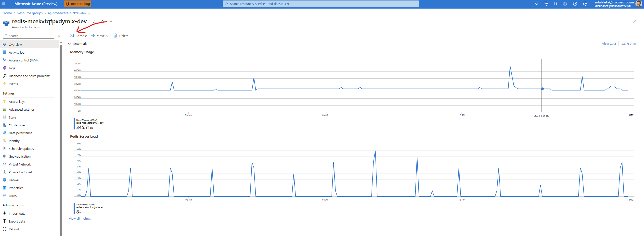Screen dimensions: 644x236
Task: Click the Redis Server Load chart title
Action: pyautogui.click(x=84, y=136)
